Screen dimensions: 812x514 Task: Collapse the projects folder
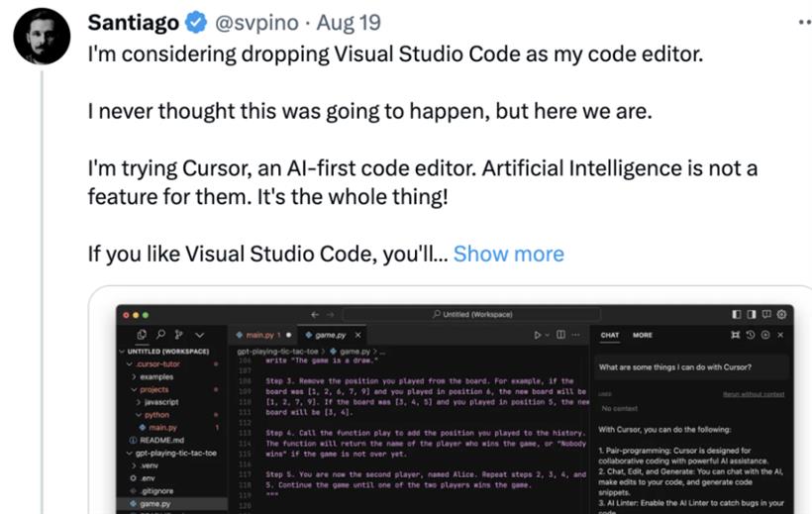[151, 389]
